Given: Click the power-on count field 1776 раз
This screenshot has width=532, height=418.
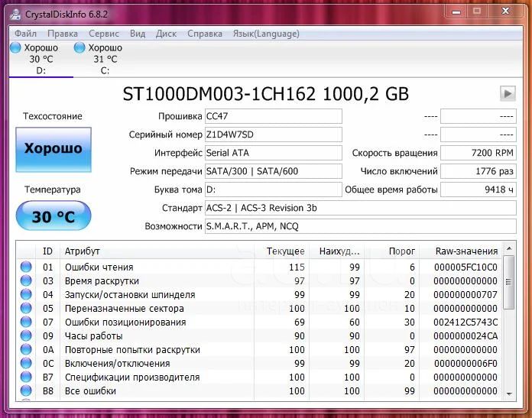Looking at the screenshot, I should coord(478,171).
